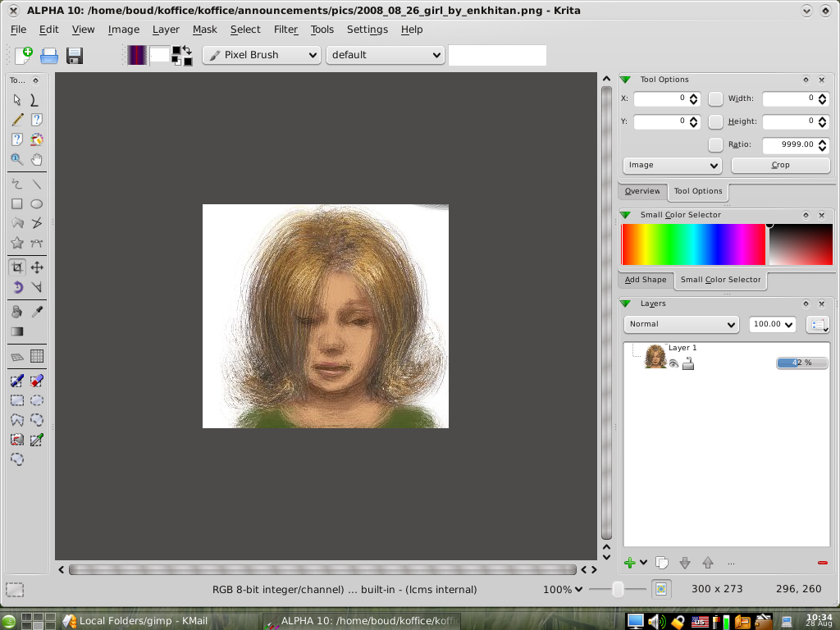Expand the Image crop target dropdown
Screen dimensions: 840x630
point(672,165)
